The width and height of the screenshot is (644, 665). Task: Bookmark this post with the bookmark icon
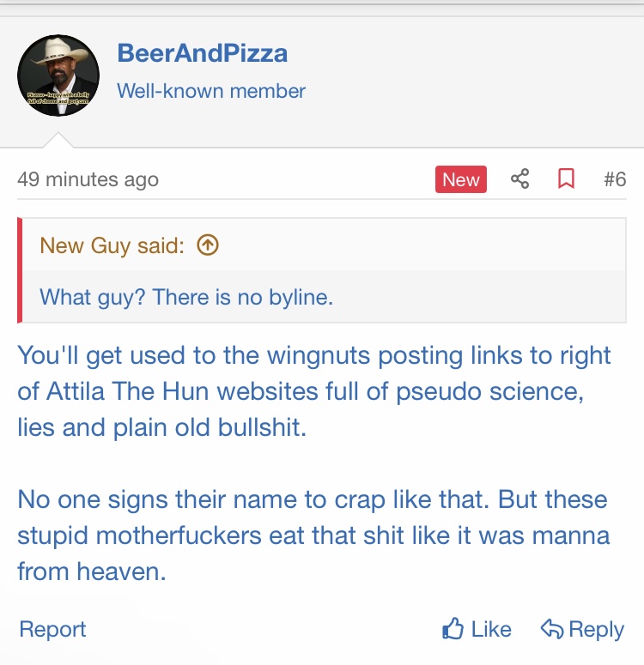pyautogui.click(x=566, y=179)
